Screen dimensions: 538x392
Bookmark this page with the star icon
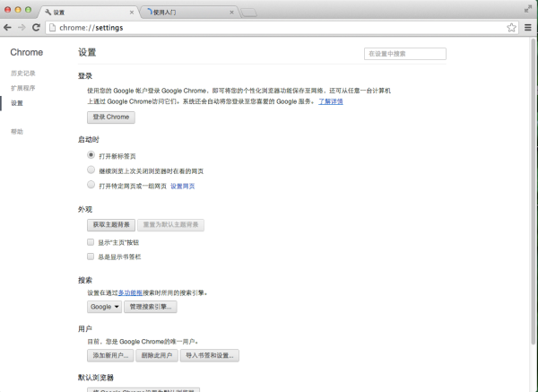click(511, 28)
